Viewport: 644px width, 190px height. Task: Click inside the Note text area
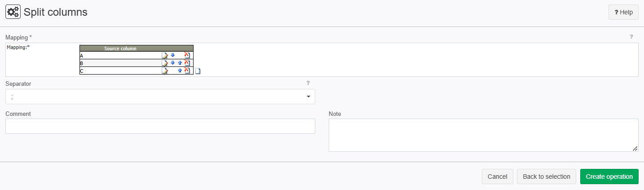[484, 135]
